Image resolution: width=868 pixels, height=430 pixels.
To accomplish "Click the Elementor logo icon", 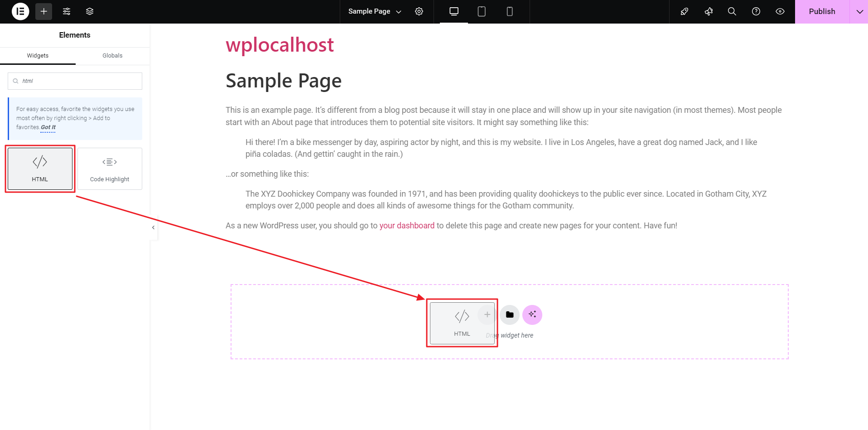I will coord(20,11).
